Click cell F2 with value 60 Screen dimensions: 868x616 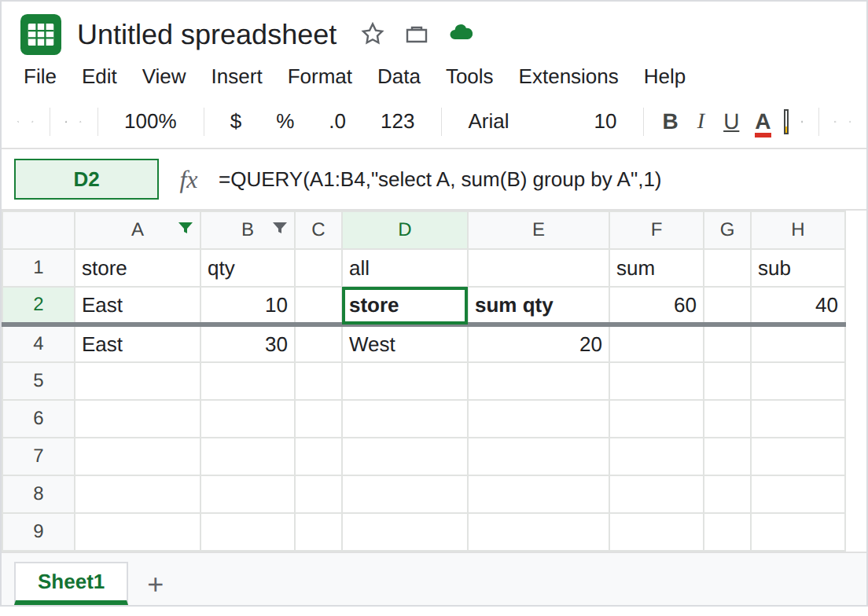(656, 305)
